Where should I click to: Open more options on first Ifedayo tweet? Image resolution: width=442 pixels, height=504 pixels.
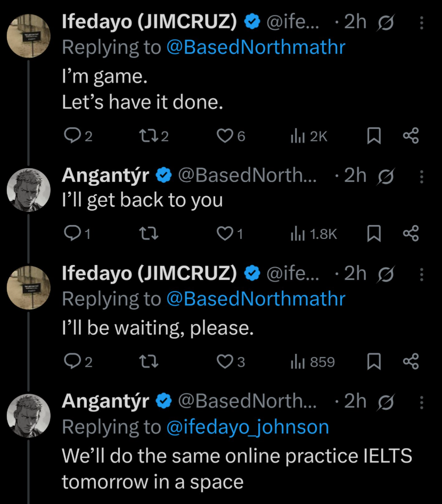[x=422, y=22]
